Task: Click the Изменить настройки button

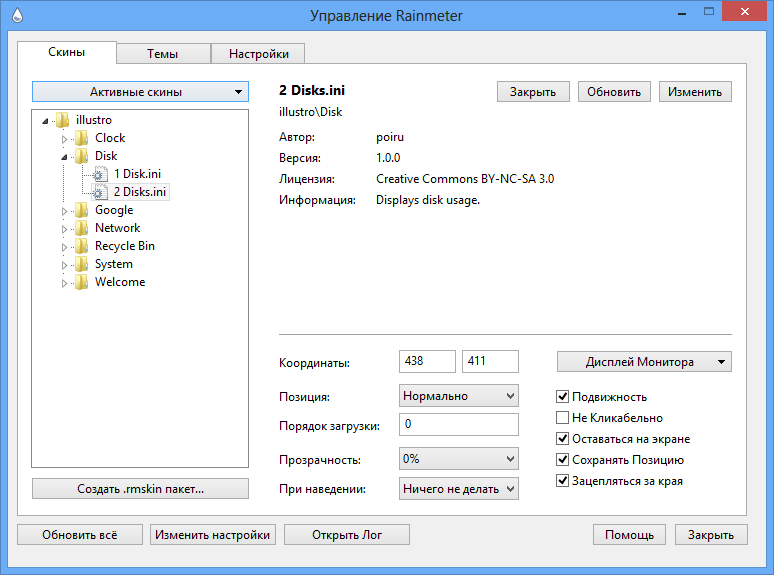Action: click(x=213, y=535)
